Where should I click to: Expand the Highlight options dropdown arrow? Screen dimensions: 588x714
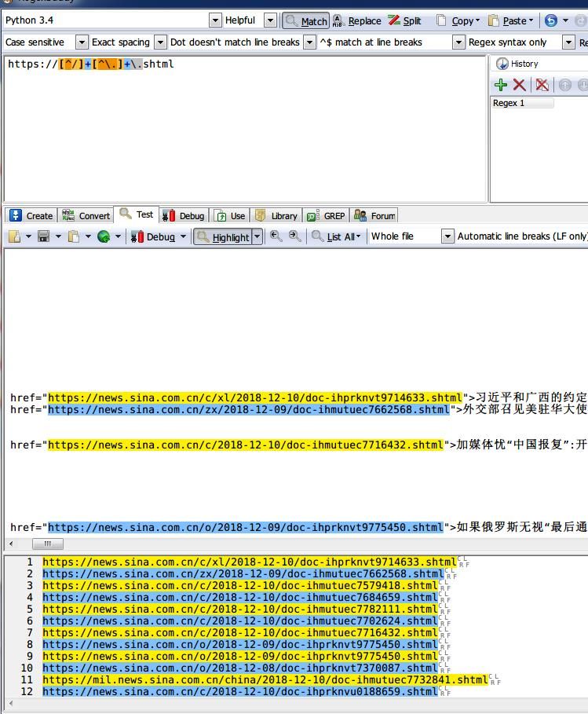tap(257, 236)
